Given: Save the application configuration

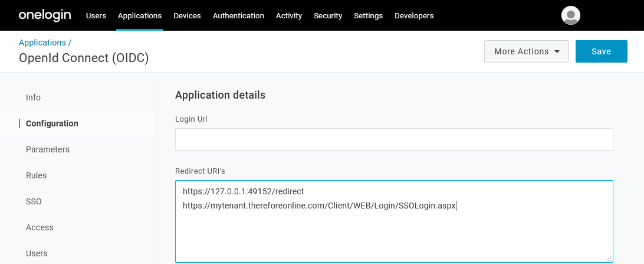Looking at the screenshot, I should coord(602,51).
